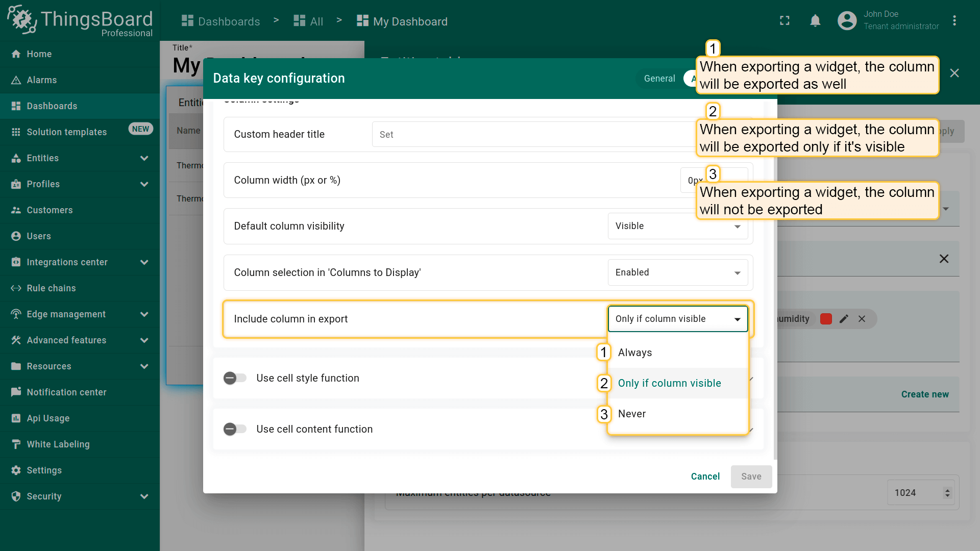The height and width of the screenshot is (551, 980).
Task: Enable Use cell style function toggle
Action: point(235,378)
